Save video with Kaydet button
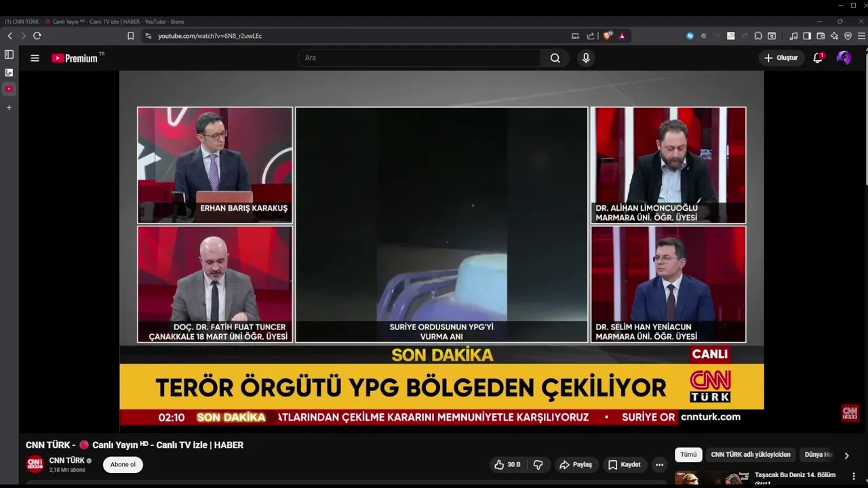 [624, 465]
